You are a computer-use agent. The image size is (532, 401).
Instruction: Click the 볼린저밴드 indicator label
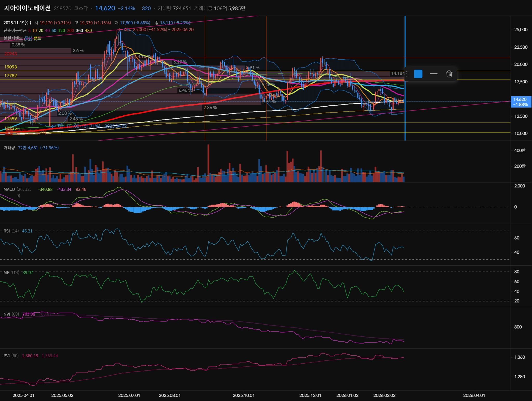pos(13,38)
